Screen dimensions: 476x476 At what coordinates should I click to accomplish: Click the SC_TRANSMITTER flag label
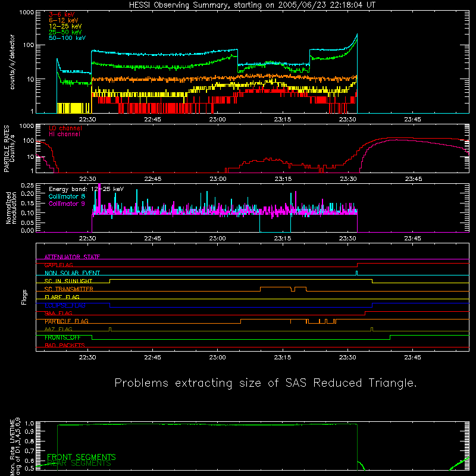(68, 289)
